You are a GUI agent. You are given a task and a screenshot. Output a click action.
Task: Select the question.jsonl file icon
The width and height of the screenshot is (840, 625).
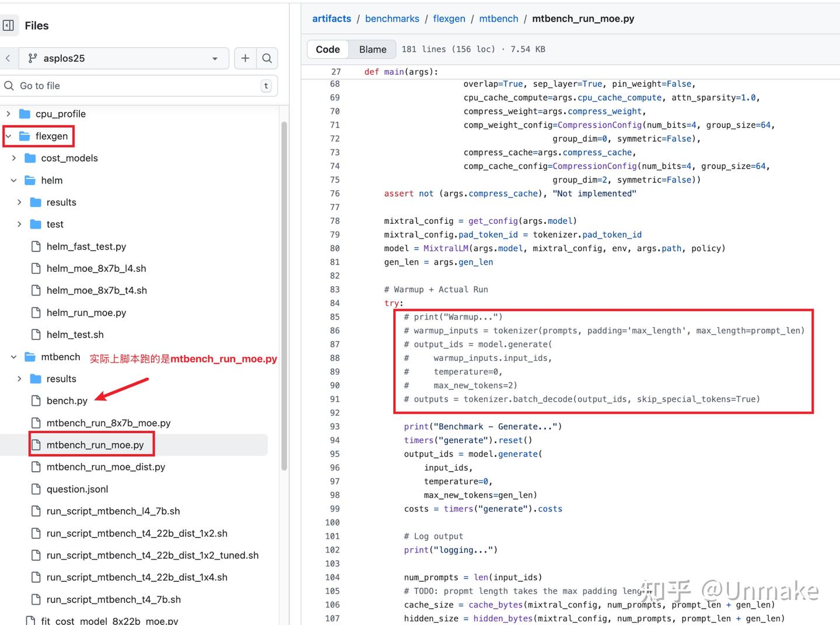click(x=36, y=489)
